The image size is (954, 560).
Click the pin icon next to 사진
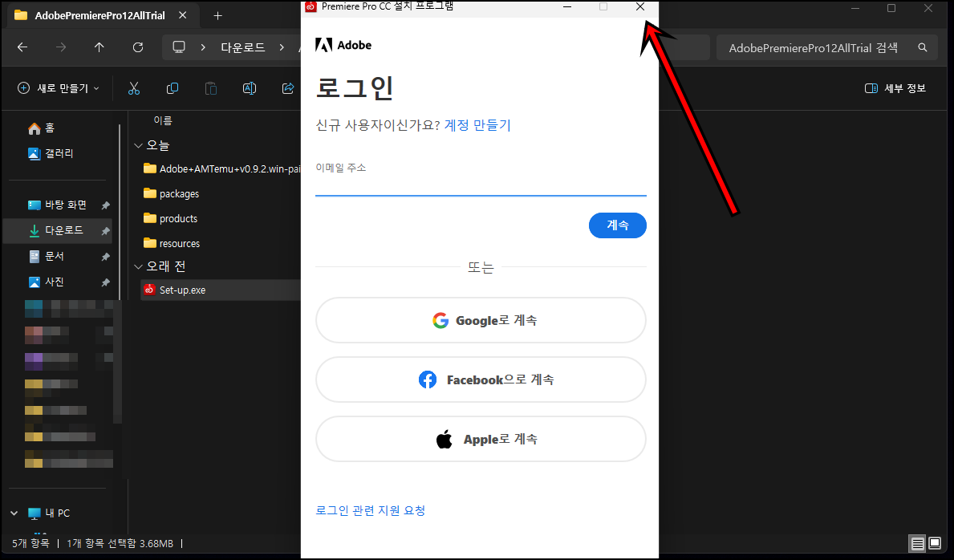coord(105,282)
